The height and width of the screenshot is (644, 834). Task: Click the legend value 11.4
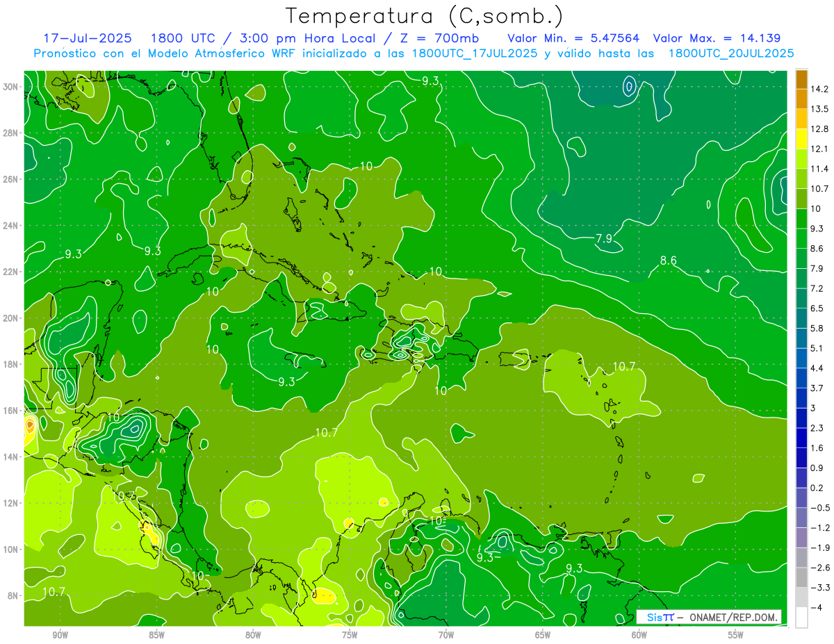(x=819, y=169)
